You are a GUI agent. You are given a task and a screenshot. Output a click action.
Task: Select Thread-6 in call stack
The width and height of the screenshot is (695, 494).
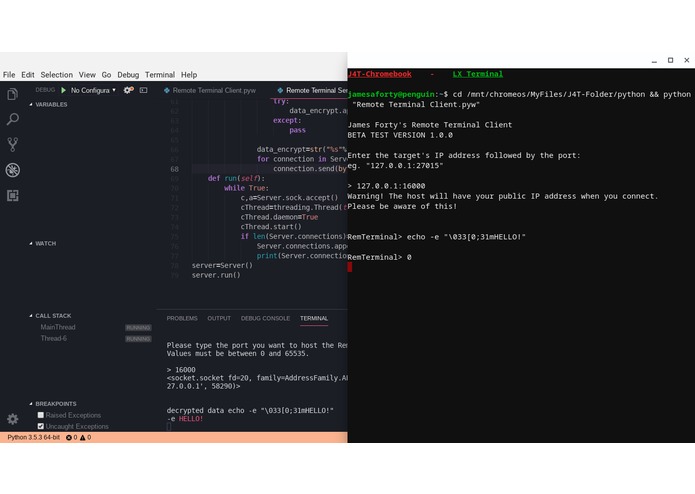(x=54, y=338)
